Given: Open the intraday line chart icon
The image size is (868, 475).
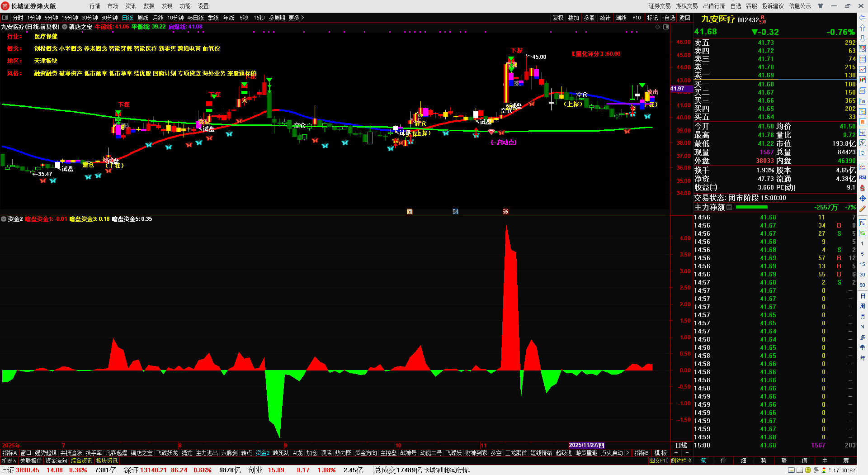Looking at the screenshot, I should 863,70.
